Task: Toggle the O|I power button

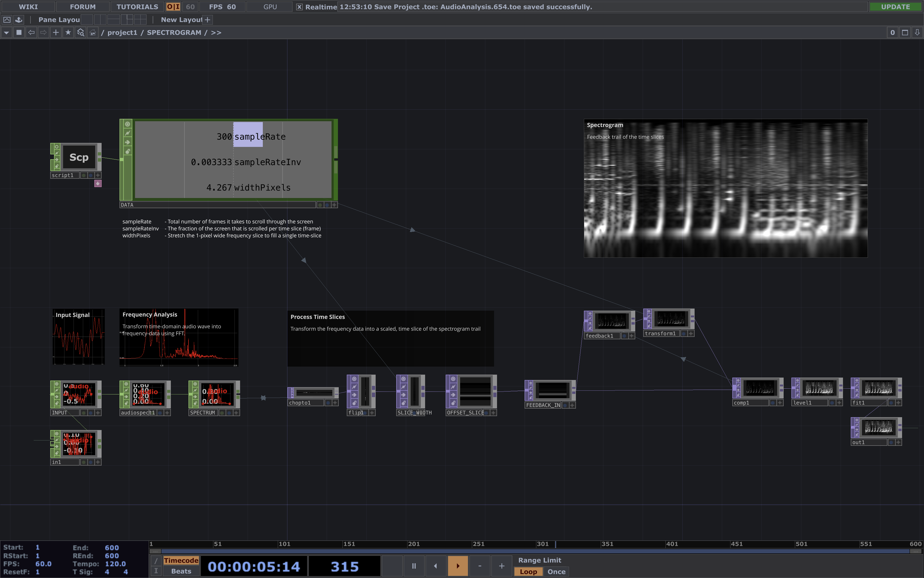Action: click(173, 7)
